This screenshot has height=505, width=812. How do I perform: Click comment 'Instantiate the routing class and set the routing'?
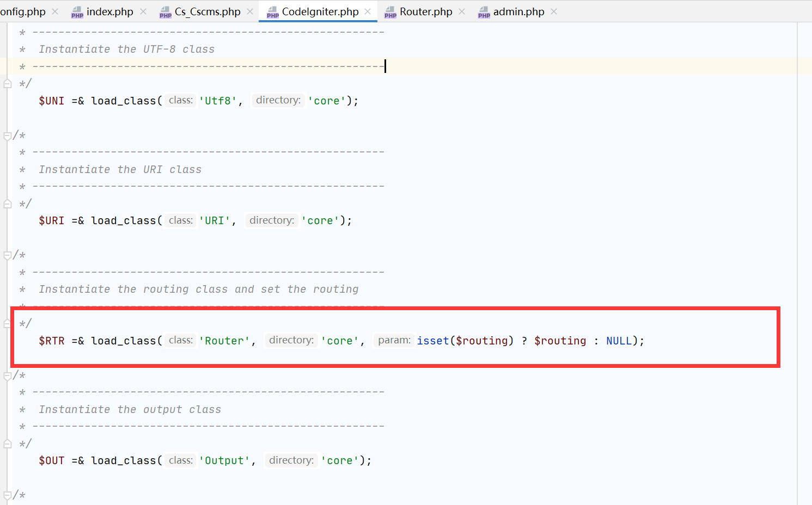(199, 289)
